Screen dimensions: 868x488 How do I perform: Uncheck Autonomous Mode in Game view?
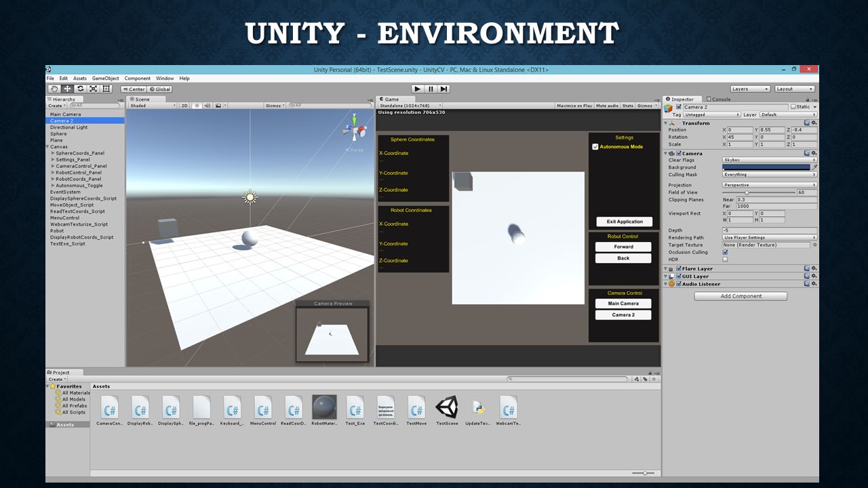[x=595, y=146]
